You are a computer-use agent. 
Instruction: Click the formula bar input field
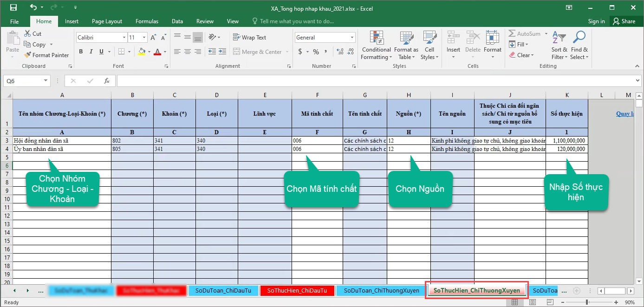(x=371, y=81)
